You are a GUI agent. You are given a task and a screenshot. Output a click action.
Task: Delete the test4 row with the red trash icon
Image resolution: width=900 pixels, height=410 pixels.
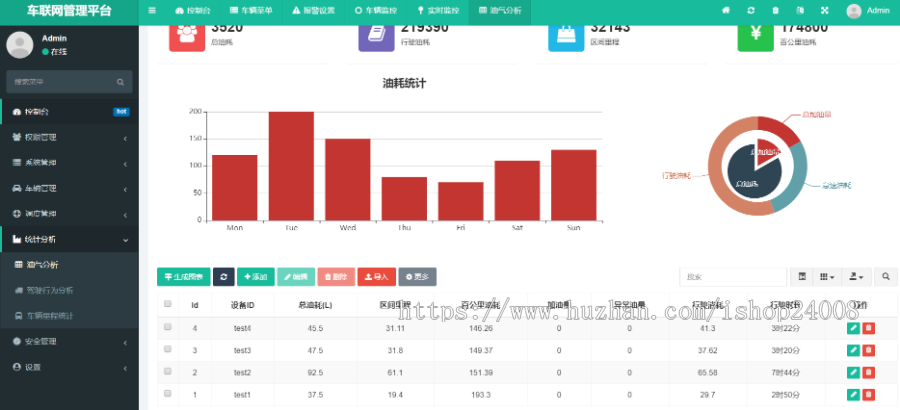(868, 328)
